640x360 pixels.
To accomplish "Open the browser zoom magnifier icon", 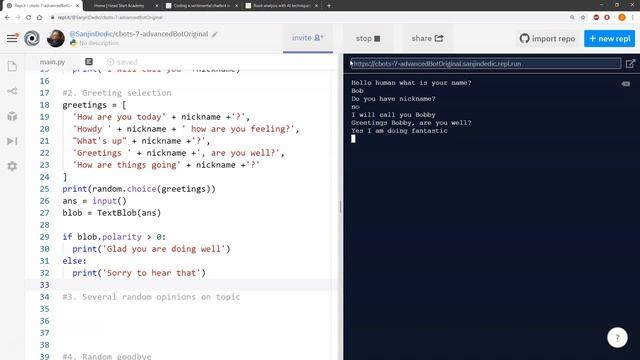I will [x=572, y=18].
